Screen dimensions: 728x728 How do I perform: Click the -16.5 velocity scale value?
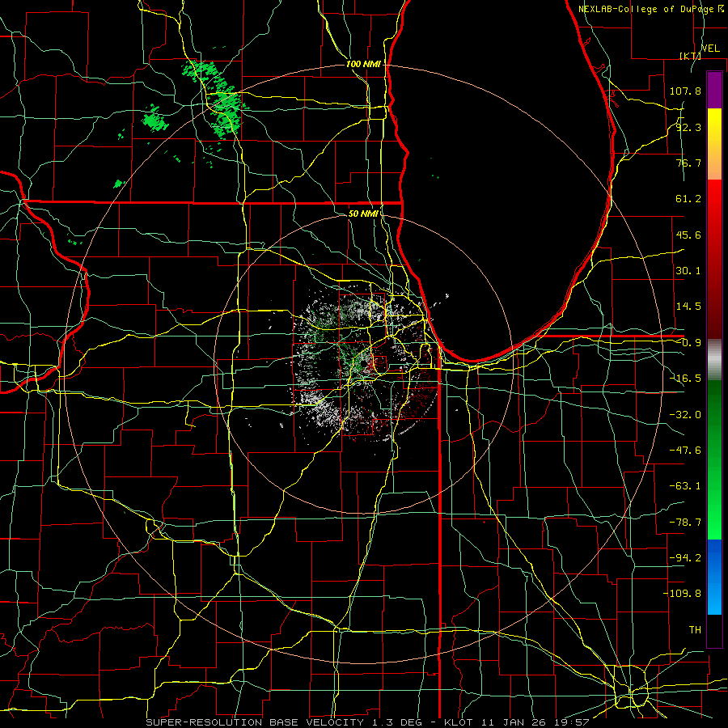[x=685, y=379]
